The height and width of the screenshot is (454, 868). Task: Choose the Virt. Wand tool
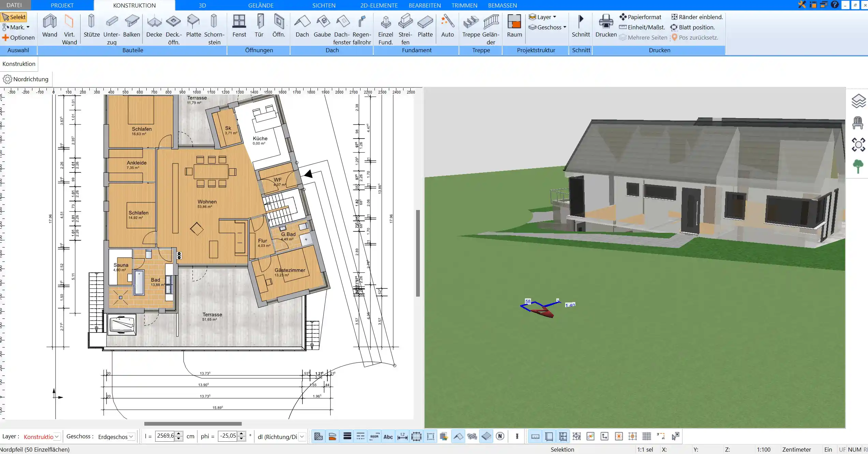tap(69, 29)
